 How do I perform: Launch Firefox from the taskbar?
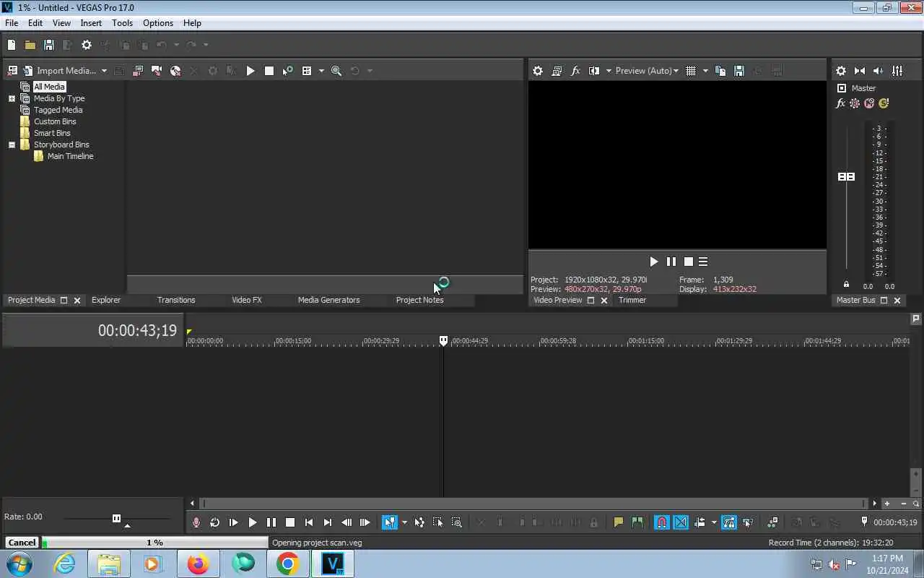[197, 564]
